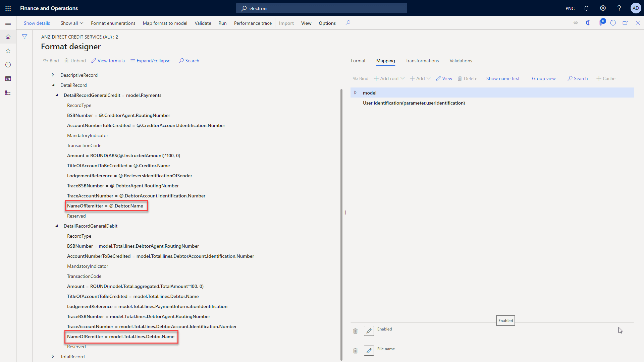644x362 pixels.
Task: Open the settings gear
Action: coord(603,8)
